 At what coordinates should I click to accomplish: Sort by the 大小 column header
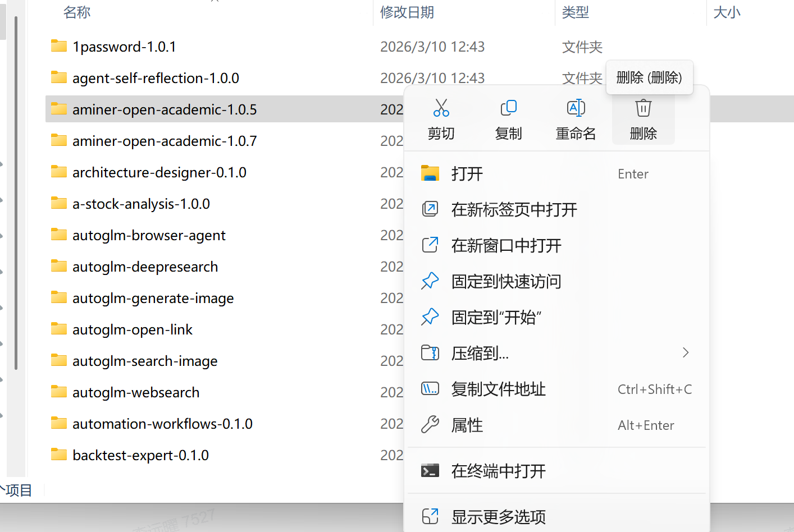[727, 12]
